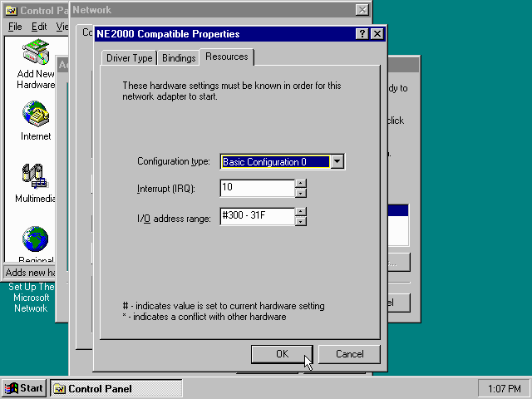Open Set Up The Microsoft Network shortcut
Screen dimensions: 532x399
click(x=31, y=298)
